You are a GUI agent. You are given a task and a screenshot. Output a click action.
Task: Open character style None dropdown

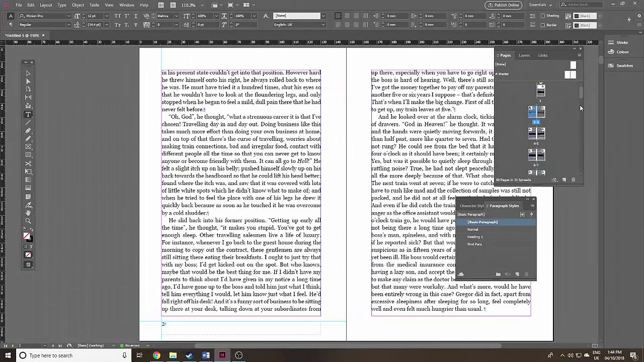click(323, 16)
